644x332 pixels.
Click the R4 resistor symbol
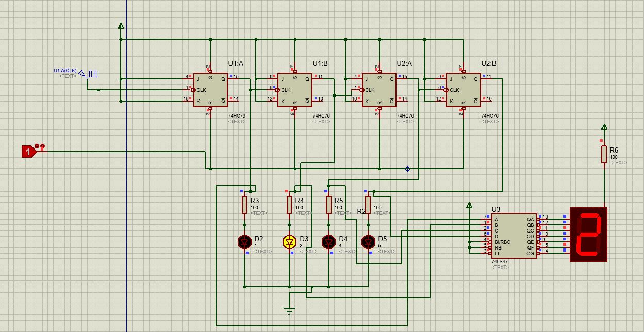coord(289,205)
